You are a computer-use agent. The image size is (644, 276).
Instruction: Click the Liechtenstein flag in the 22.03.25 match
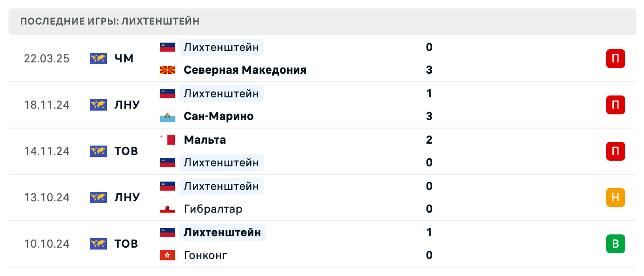[167, 47]
